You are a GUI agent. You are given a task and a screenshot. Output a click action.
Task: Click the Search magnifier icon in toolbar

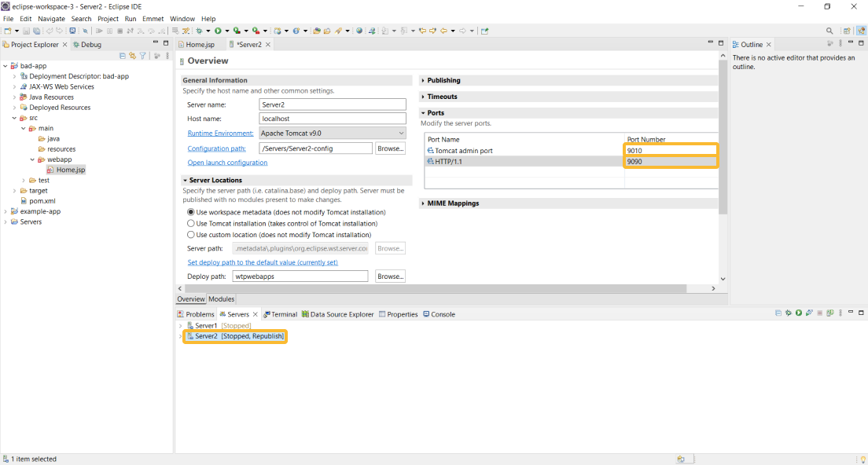(829, 31)
